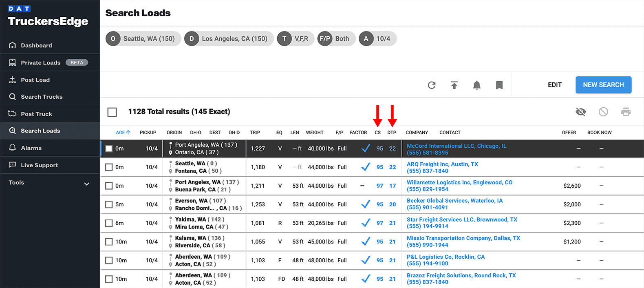
Task: Open Becker Global Services company link
Action: click(454, 201)
